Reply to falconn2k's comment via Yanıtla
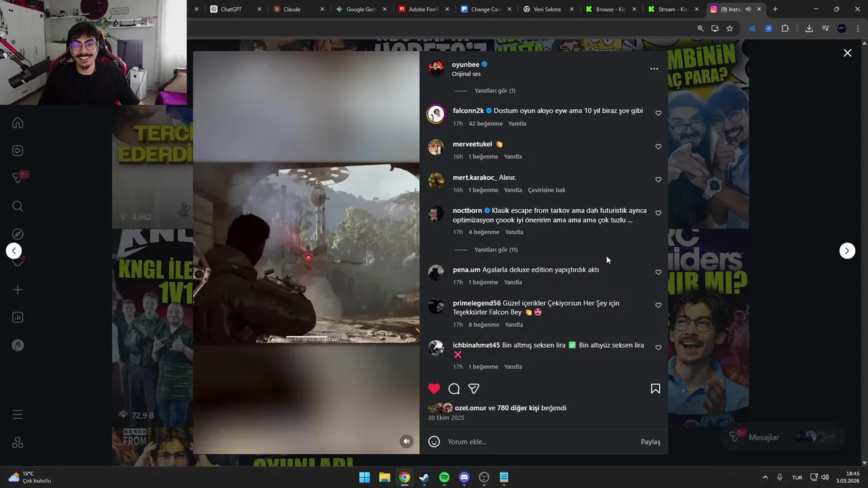The height and width of the screenshot is (488, 868). pos(517,123)
